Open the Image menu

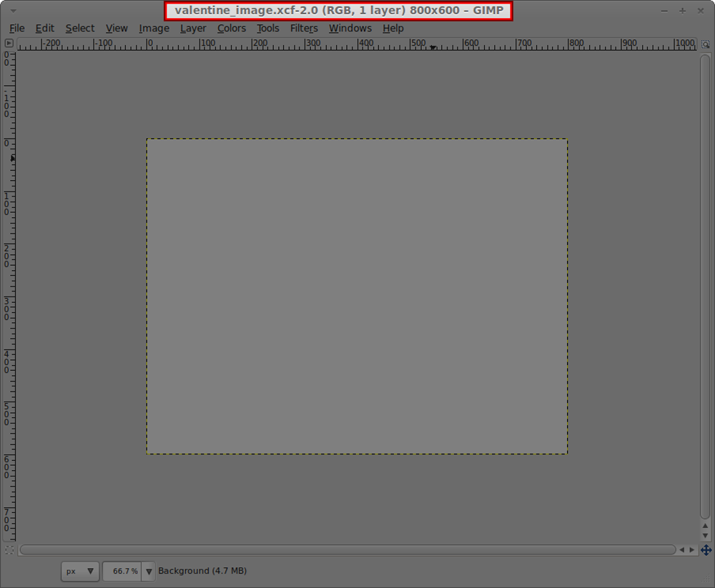click(154, 28)
